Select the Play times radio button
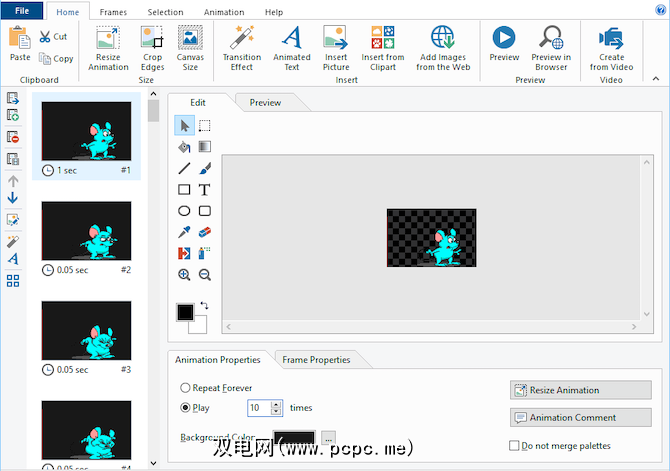 click(185, 408)
